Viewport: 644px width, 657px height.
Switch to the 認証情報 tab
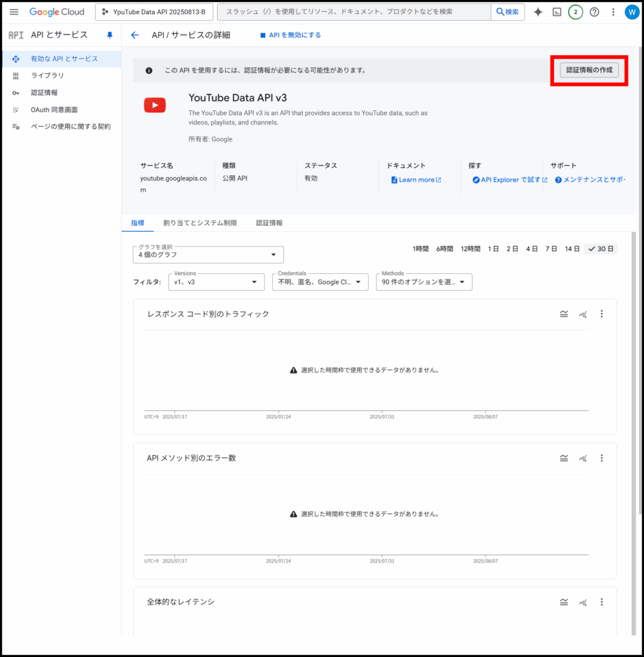[269, 223]
